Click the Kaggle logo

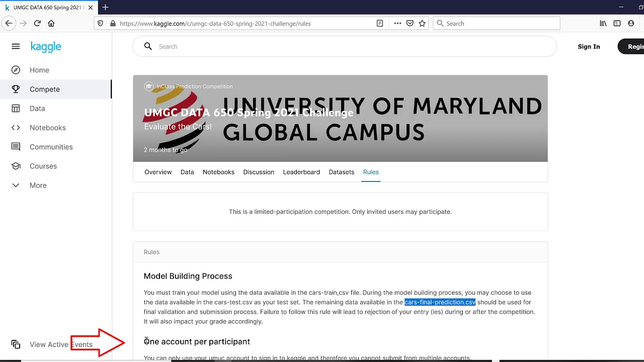pyautogui.click(x=46, y=47)
